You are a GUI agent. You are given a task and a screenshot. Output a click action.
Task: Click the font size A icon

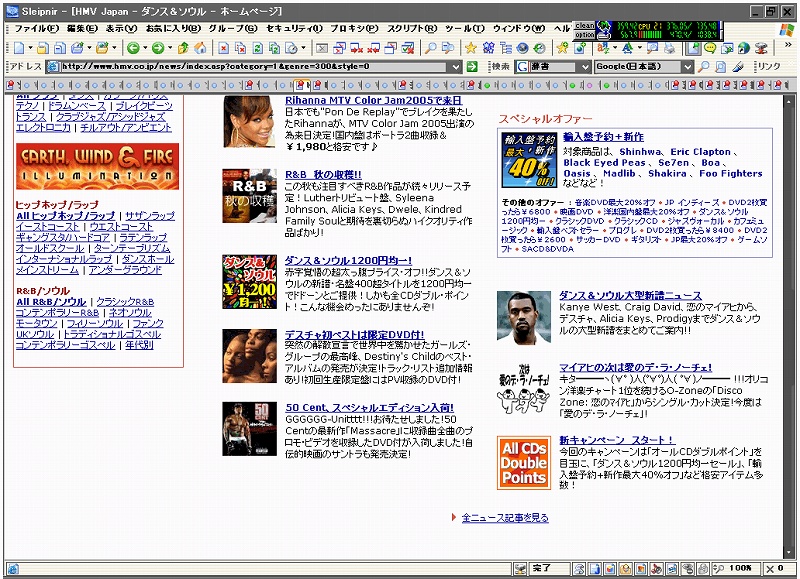tap(628, 48)
